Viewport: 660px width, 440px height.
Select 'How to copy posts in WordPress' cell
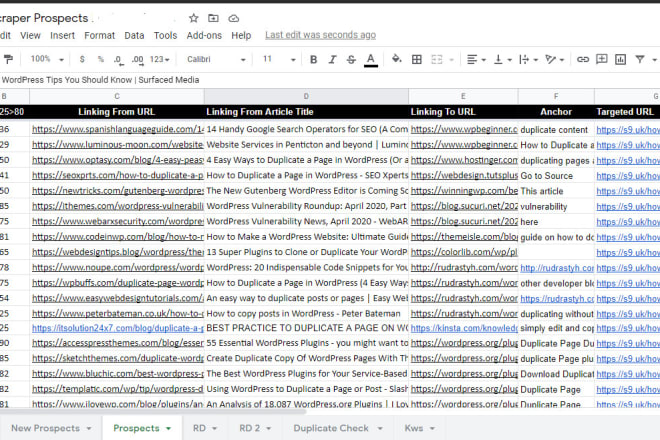pos(306,313)
